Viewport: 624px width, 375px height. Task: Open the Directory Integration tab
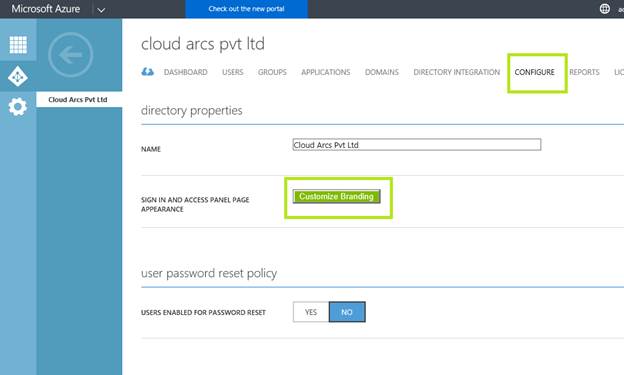click(x=456, y=72)
